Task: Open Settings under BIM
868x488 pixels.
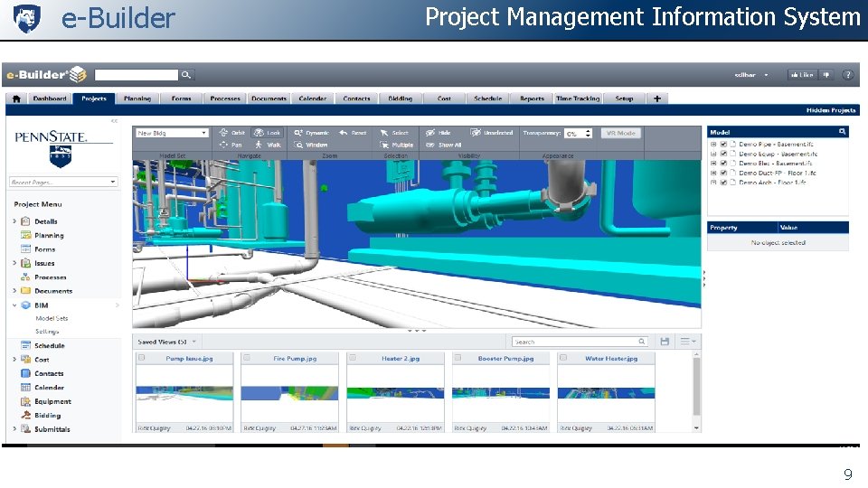Action: [47, 331]
